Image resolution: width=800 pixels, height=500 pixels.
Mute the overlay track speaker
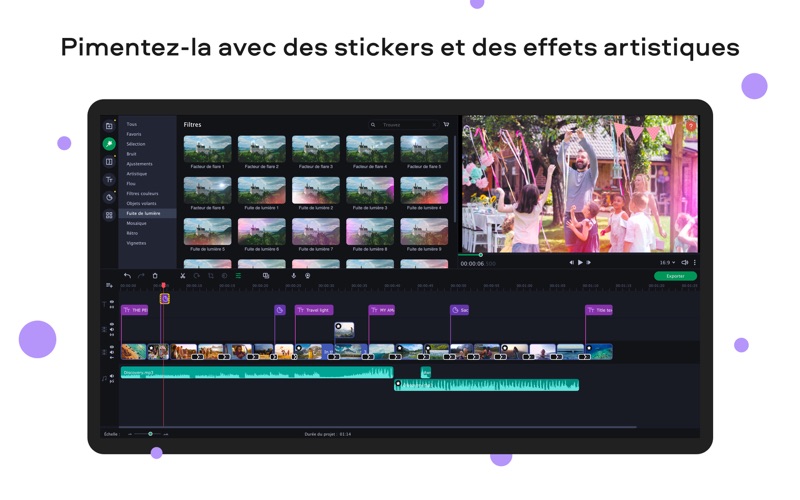[x=112, y=330]
